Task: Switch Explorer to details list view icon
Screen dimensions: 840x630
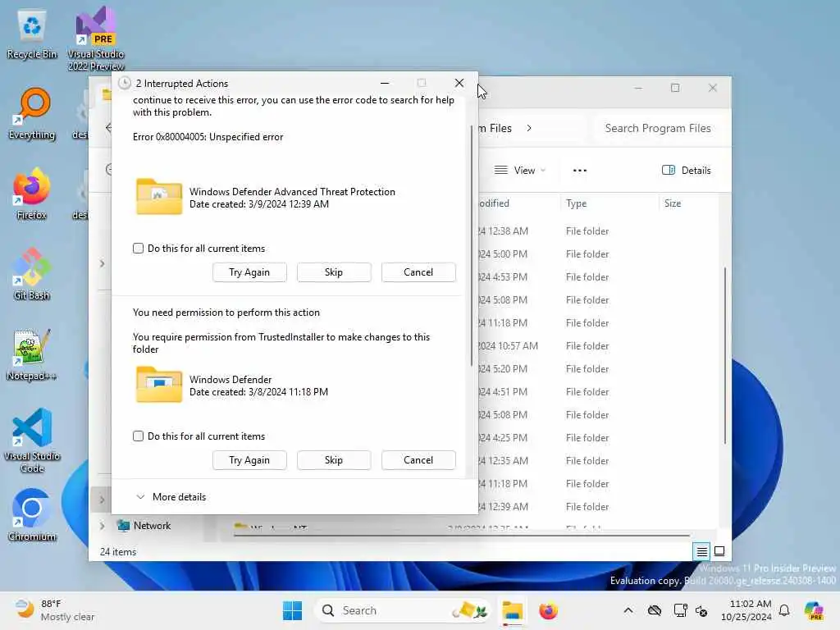Action: coord(701,551)
